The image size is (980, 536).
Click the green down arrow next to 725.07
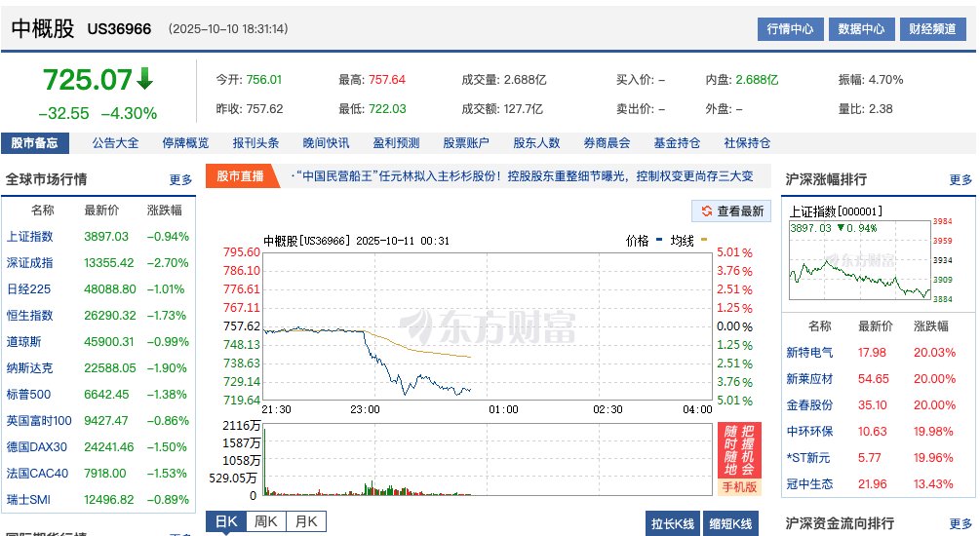tap(145, 79)
